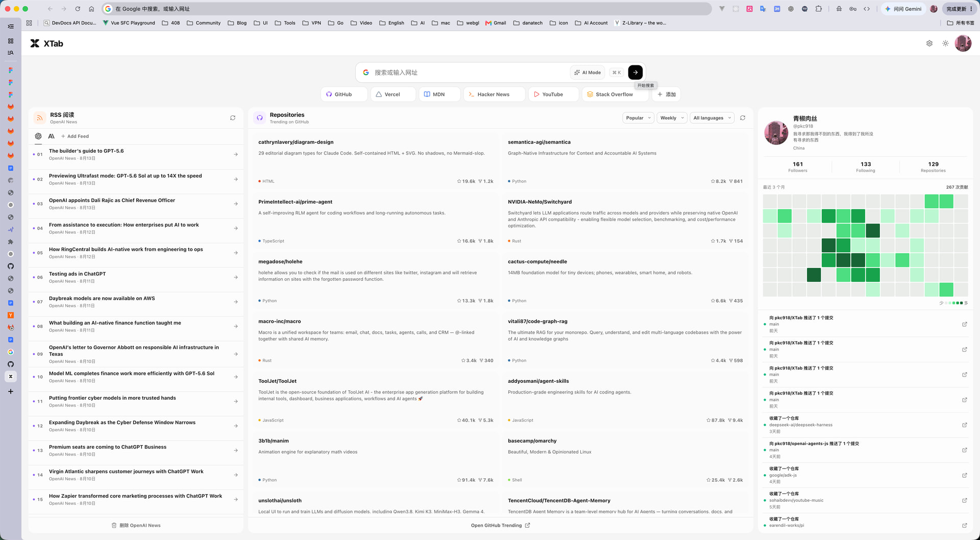The width and height of the screenshot is (980, 540).
Task: Open the browser Extensions puzzle icon
Action: [x=819, y=9]
